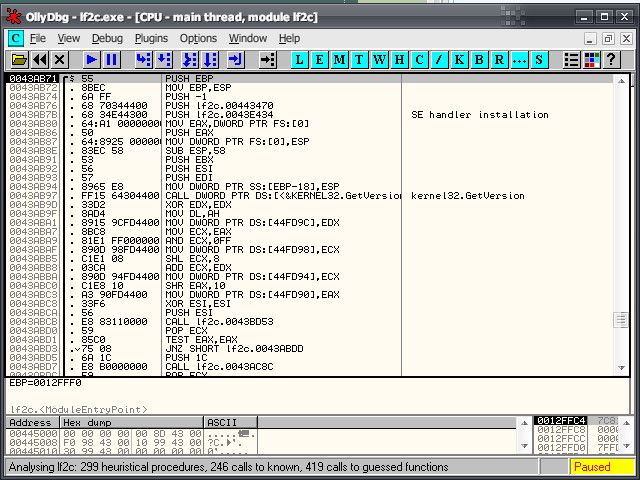Click the Restart program rewind icon
The width and height of the screenshot is (640, 480).
click(40, 60)
